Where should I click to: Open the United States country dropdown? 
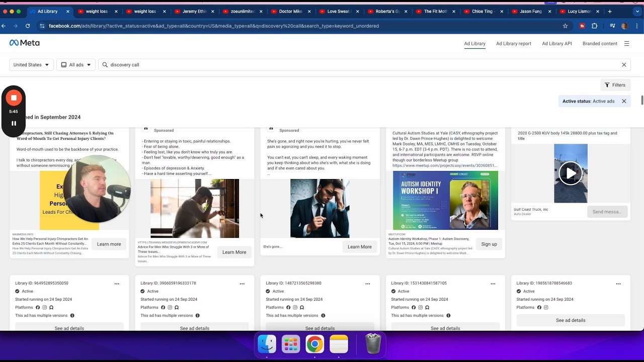pos(31,65)
